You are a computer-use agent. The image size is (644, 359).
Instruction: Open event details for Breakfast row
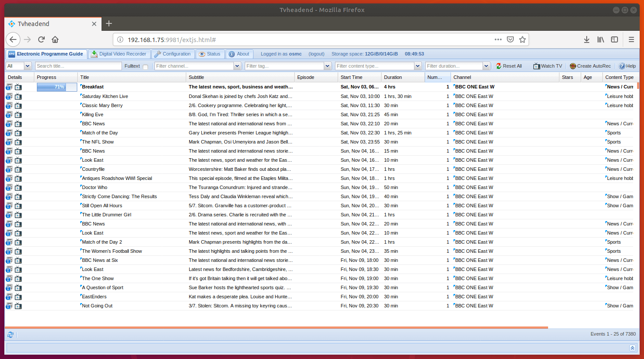[x=9, y=87]
